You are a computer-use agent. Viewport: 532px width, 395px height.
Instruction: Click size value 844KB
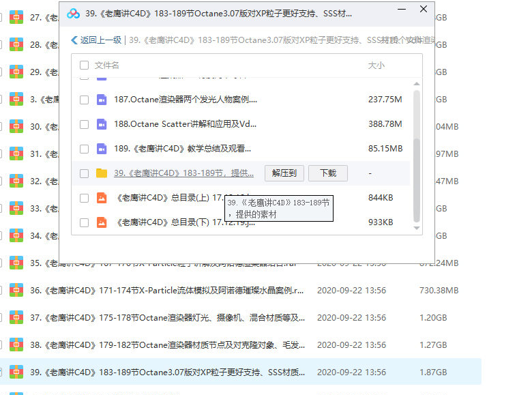(x=381, y=198)
